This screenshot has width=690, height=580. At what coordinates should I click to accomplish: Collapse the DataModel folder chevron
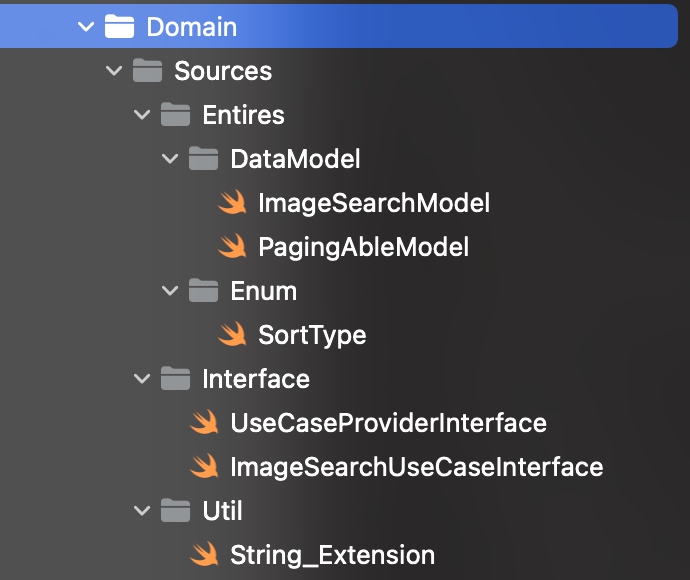pyautogui.click(x=170, y=159)
